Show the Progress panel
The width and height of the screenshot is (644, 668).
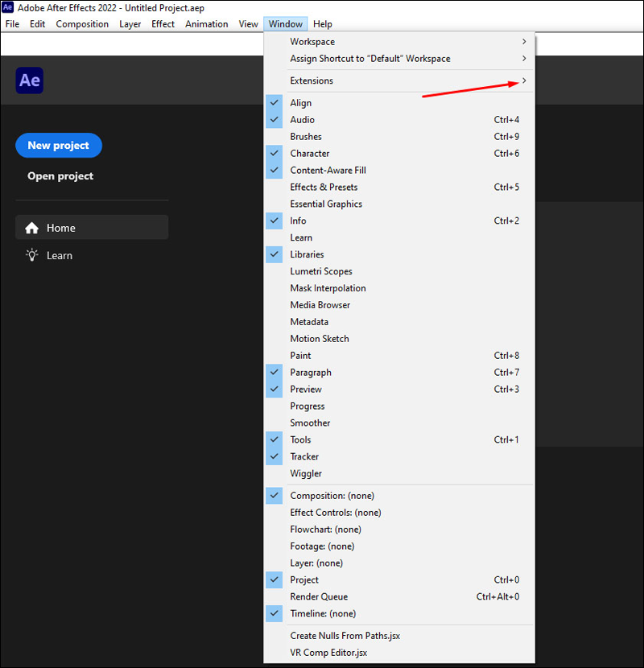[x=399, y=406]
